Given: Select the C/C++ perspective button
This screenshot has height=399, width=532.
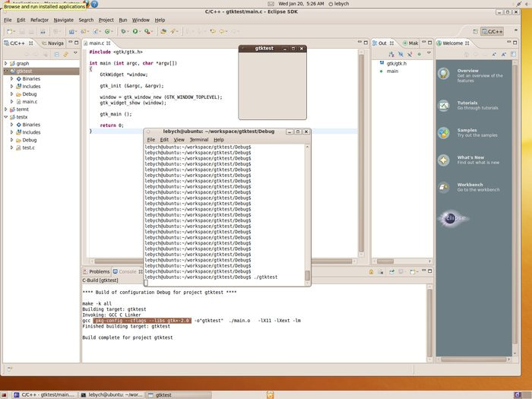Looking at the screenshot, I should coord(492,32).
